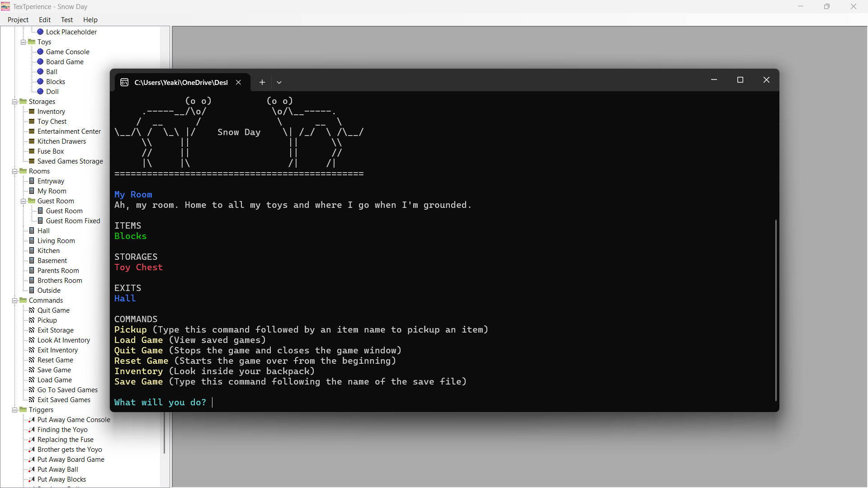
Task: Select the Game Console item icon
Action: [x=40, y=52]
